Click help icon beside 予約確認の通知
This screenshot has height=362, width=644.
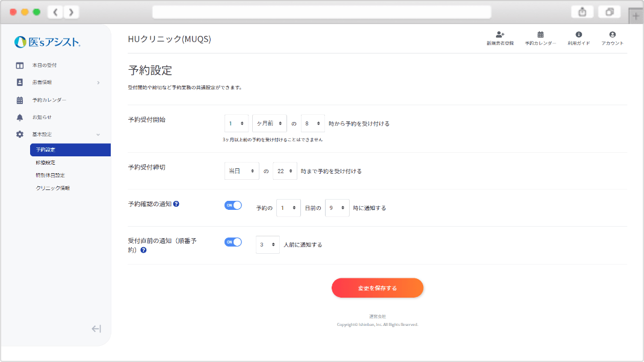176,204
